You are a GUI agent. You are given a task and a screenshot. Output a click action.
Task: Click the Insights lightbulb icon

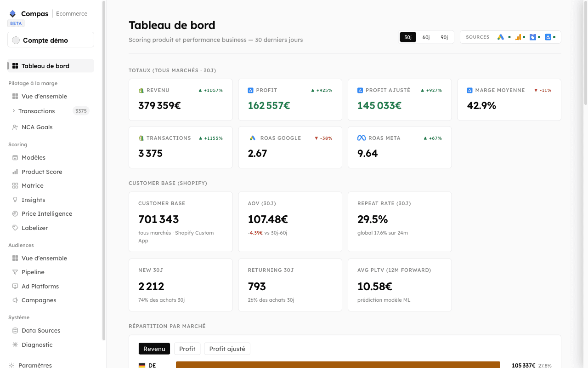[x=15, y=200]
